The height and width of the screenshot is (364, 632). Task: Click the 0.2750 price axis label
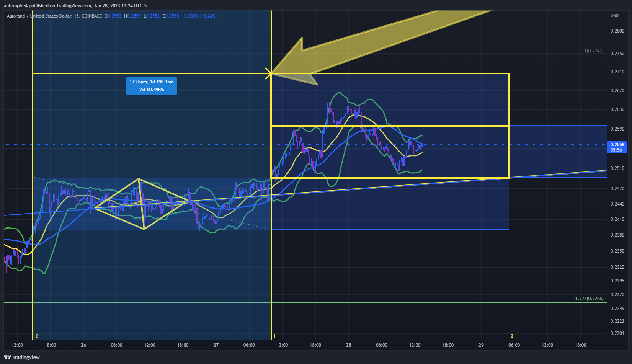617,54
